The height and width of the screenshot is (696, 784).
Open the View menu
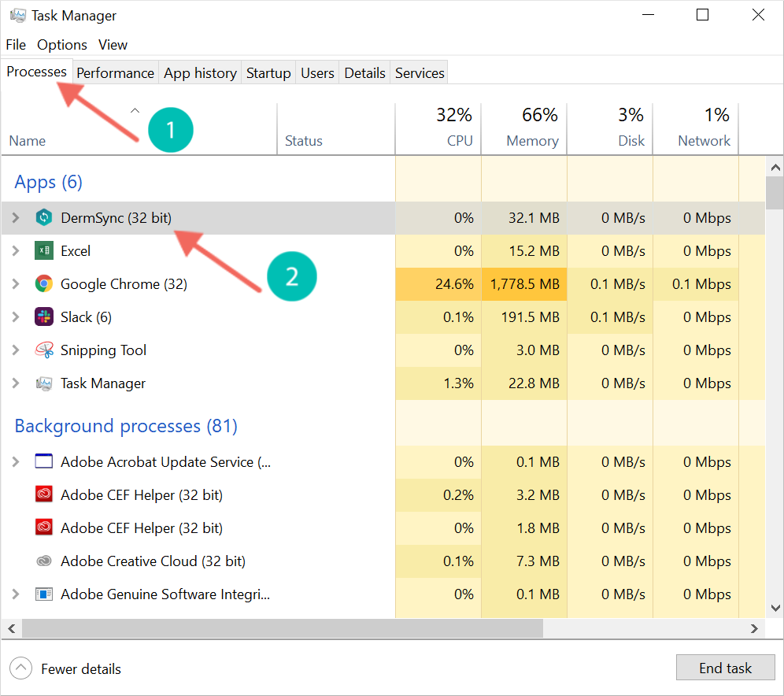pyautogui.click(x=113, y=45)
